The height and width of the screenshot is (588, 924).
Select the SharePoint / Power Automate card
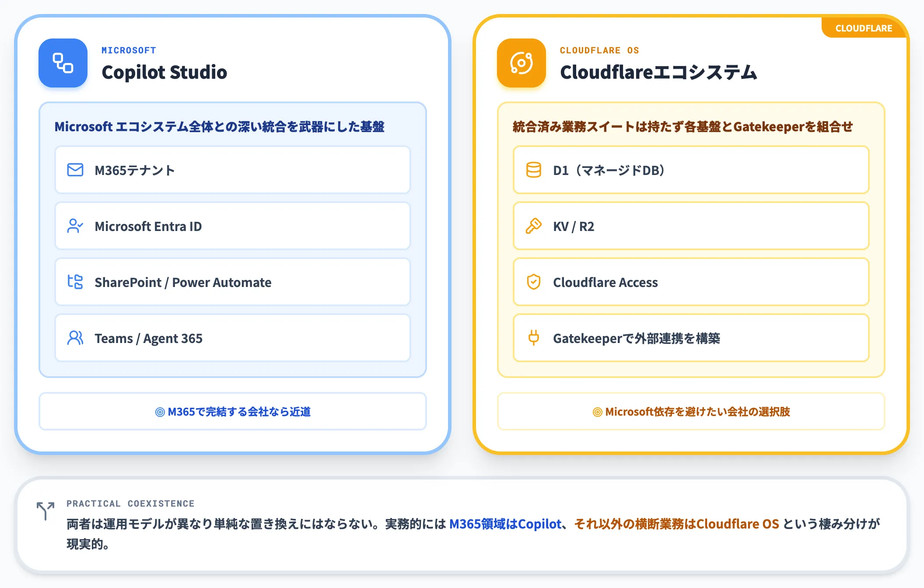click(x=233, y=282)
